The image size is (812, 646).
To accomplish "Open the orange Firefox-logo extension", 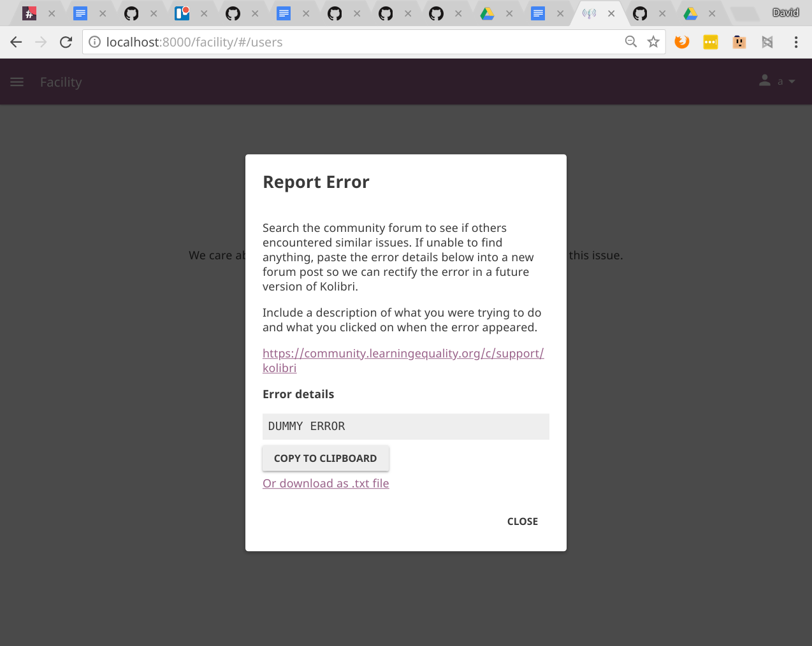I will point(682,42).
